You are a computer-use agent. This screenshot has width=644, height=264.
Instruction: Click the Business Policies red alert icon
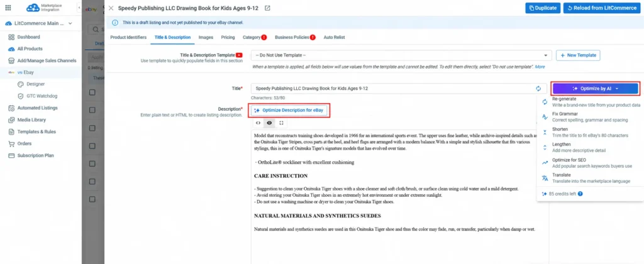pos(313,37)
